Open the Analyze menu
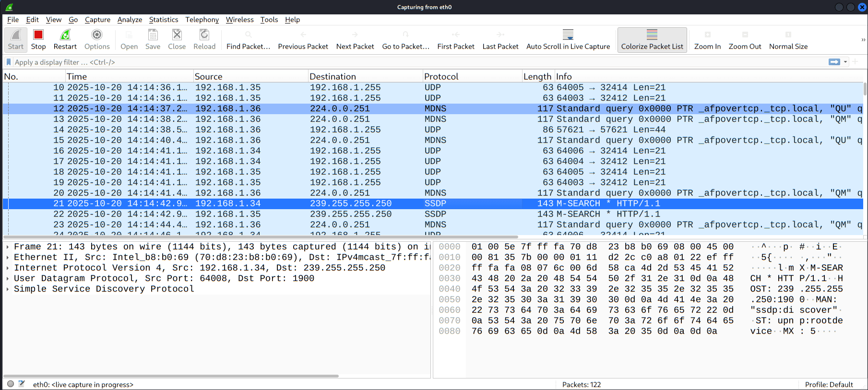 click(130, 20)
